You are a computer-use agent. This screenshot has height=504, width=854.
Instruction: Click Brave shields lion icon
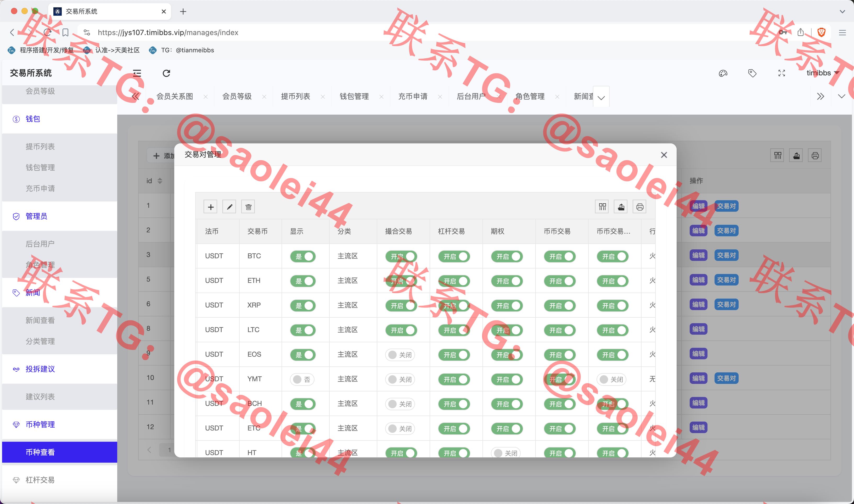pos(821,32)
